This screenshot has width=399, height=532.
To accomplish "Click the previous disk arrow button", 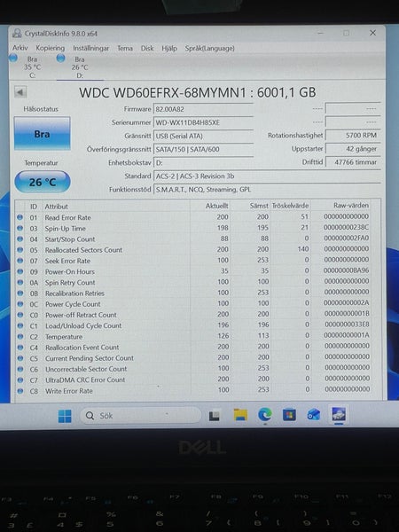I will coord(20,92).
